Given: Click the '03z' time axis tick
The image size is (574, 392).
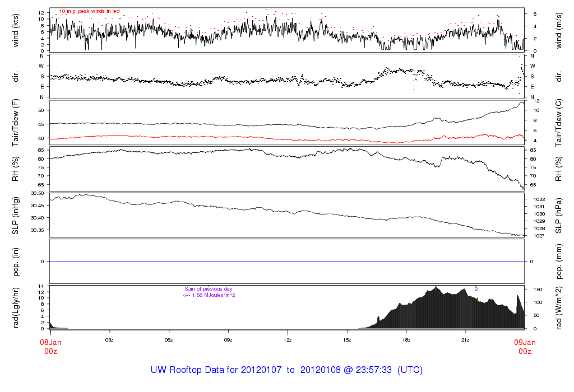Looking at the screenshot, I should coord(110,340).
